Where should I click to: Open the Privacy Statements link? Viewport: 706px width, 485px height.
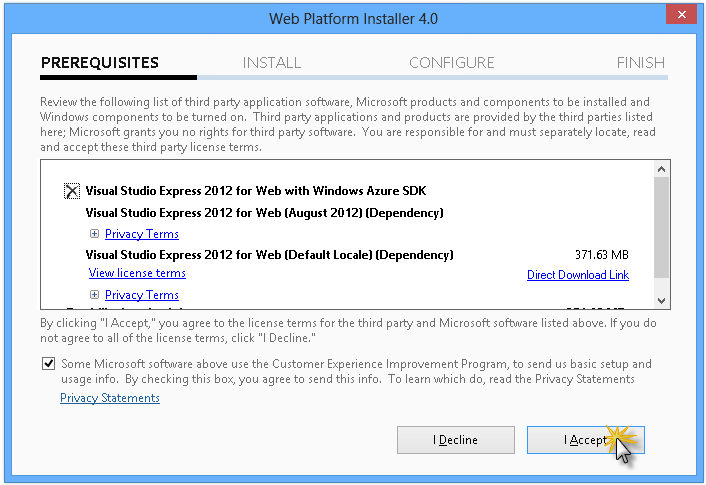[x=110, y=398]
